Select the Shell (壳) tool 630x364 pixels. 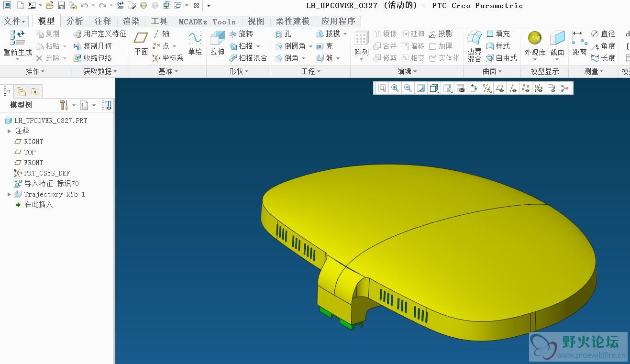coord(324,46)
